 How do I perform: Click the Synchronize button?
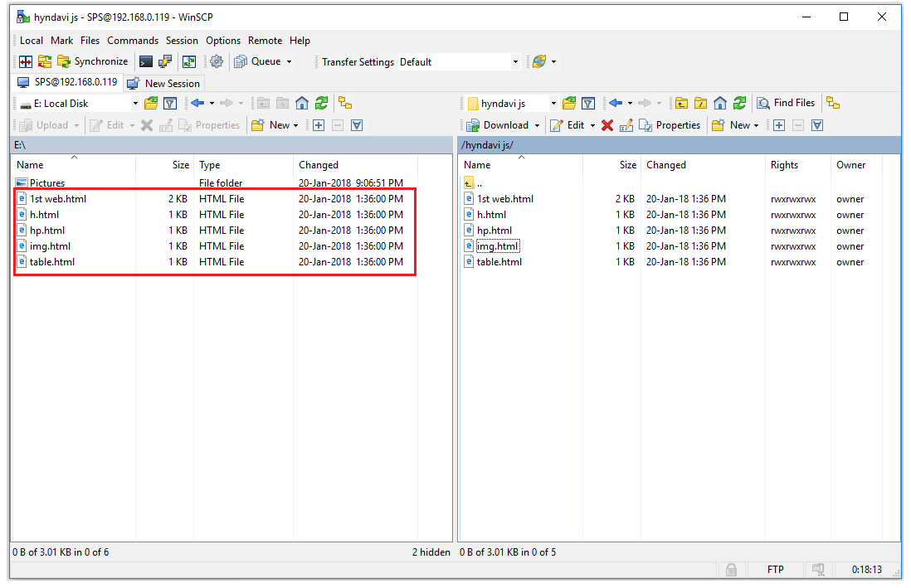93,61
